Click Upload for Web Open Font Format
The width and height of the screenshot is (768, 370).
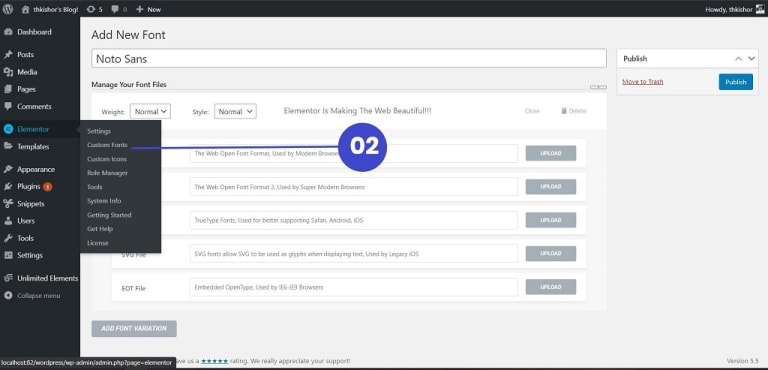click(x=551, y=153)
